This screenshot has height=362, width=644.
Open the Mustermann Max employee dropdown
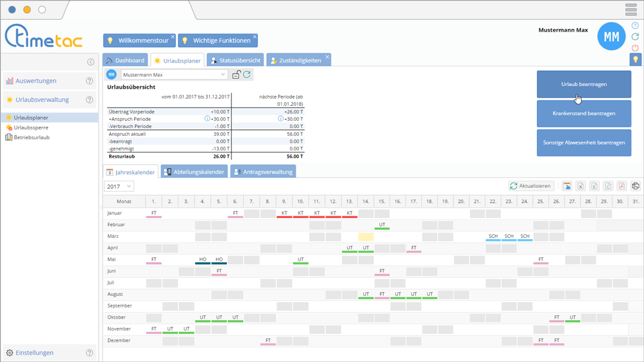click(173, 75)
